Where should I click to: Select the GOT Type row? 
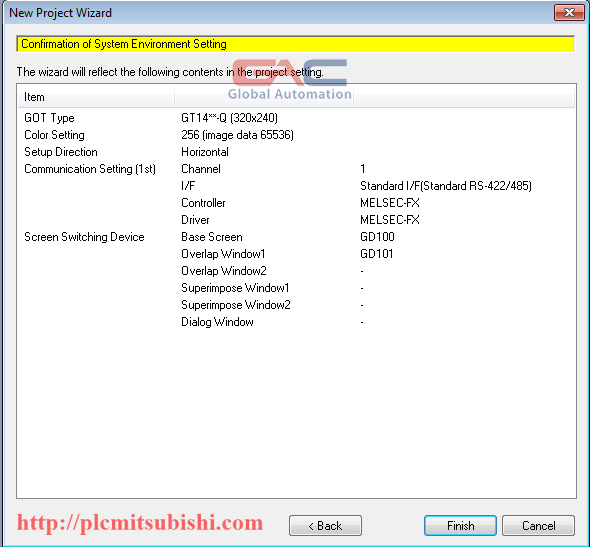[x=296, y=118]
